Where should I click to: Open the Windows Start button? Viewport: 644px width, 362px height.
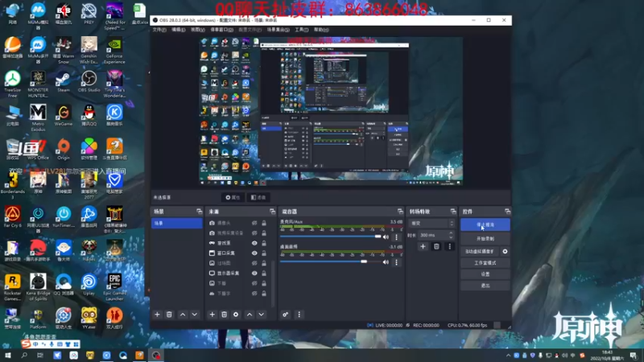click(8, 355)
